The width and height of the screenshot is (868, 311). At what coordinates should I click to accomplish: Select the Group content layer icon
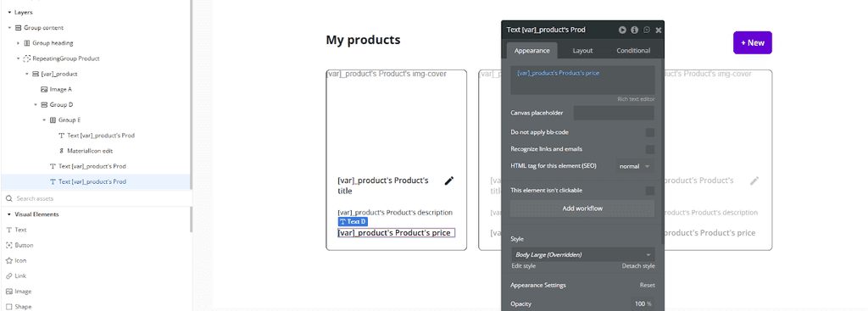point(19,28)
